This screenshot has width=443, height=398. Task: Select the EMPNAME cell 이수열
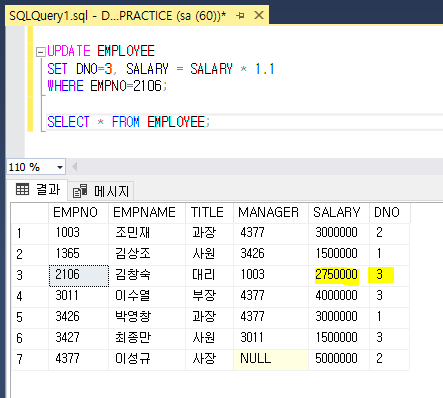[147, 296]
